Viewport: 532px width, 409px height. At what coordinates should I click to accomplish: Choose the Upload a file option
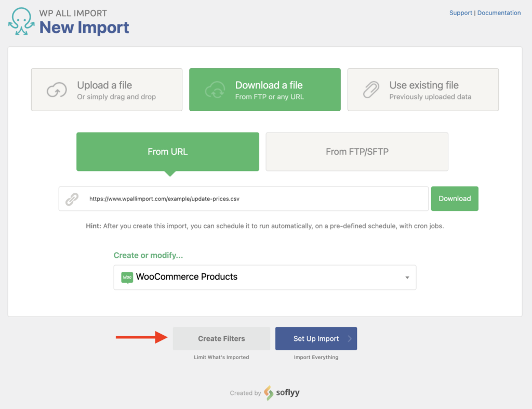point(107,89)
